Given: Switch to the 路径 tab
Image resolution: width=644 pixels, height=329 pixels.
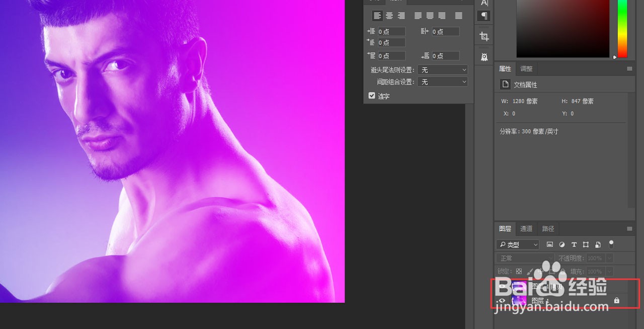Looking at the screenshot, I should coord(548,228).
